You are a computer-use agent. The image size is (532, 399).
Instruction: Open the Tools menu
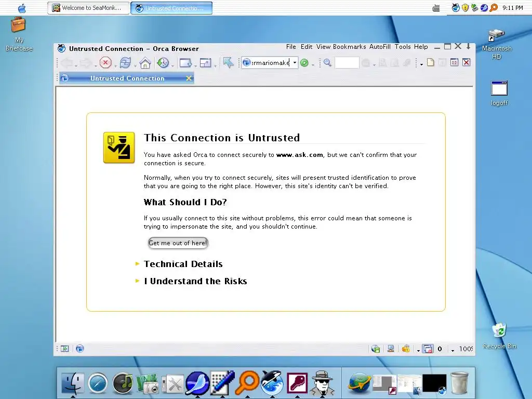(403, 47)
